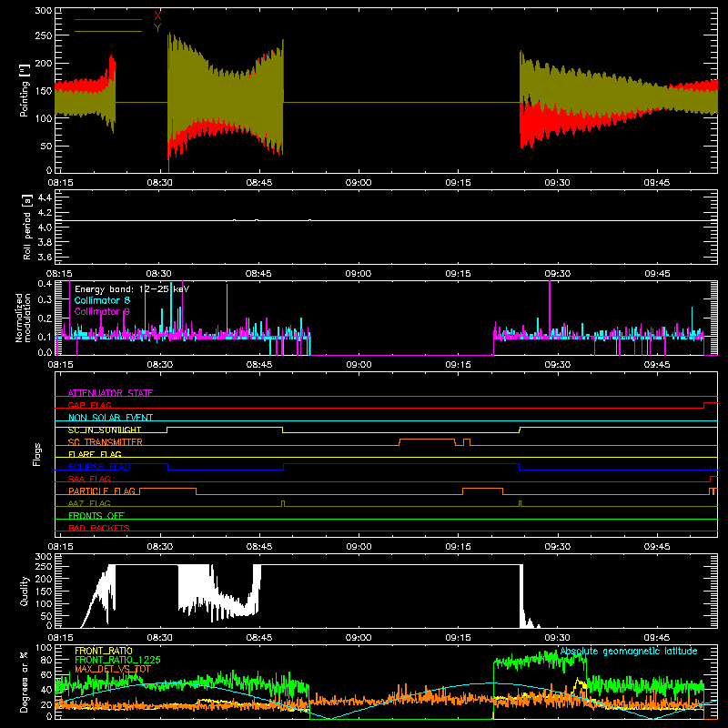Click the tall magenta modulation spike near 09:30
This screenshot has height=728, width=728.
pos(550,308)
